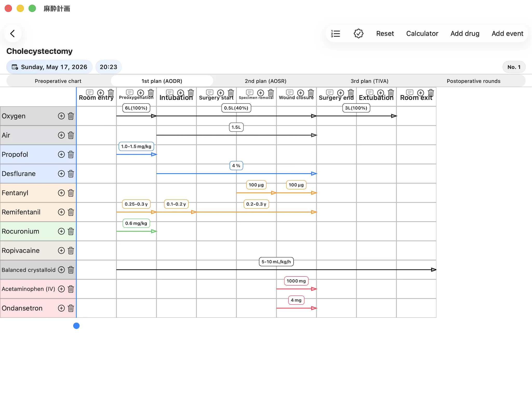Click Add drug

(465, 34)
